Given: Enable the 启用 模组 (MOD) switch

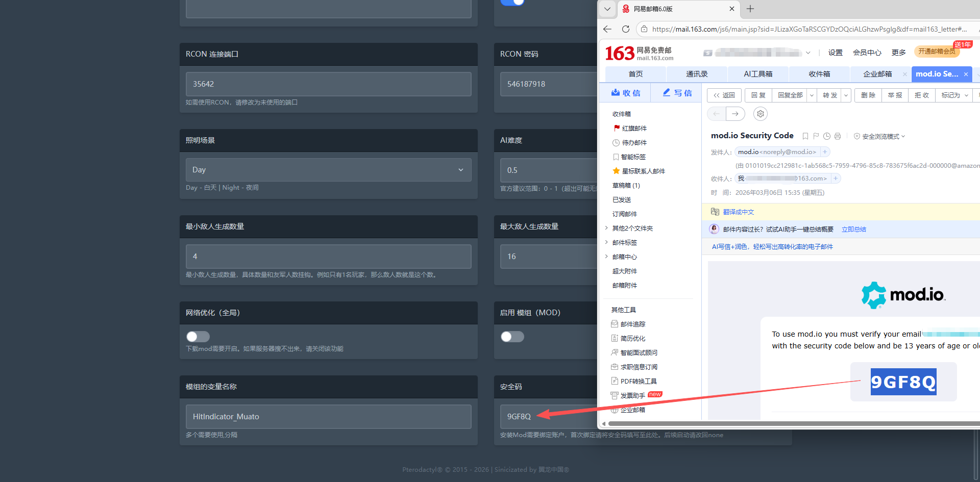Looking at the screenshot, I should (x=512, y=337).
